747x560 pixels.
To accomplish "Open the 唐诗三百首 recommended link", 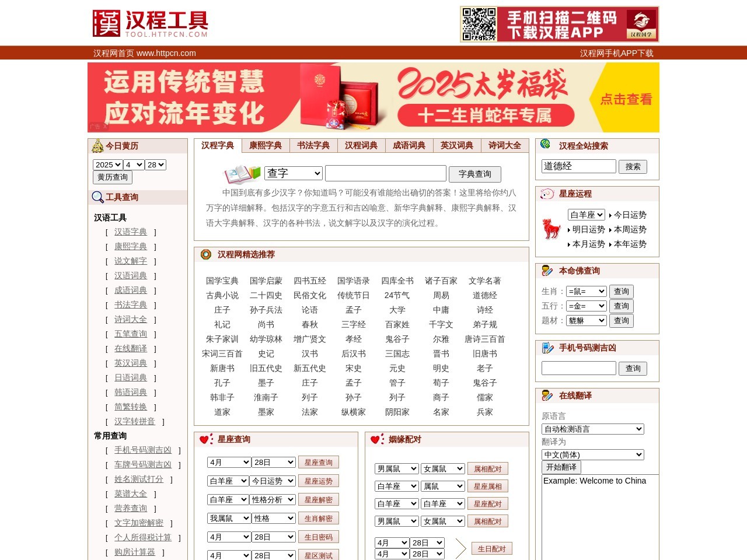I will [485, 339].
